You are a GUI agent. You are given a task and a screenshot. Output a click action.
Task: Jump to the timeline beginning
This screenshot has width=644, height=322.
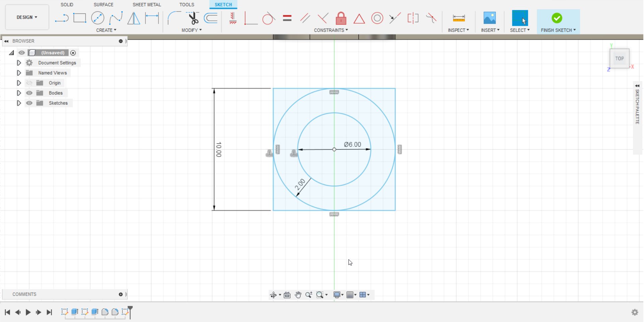tap(7, 312)
